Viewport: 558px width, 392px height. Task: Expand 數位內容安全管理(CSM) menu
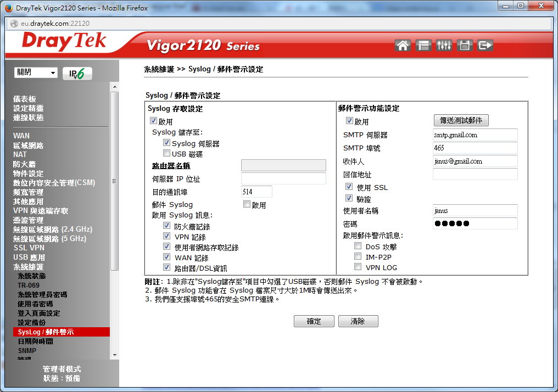[x=54, y=183]
